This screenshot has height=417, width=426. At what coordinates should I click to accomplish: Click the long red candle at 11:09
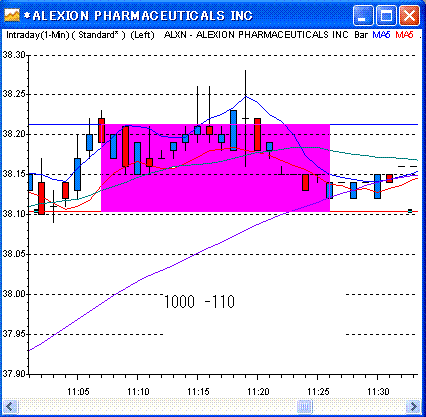click(x=125, y=146)
